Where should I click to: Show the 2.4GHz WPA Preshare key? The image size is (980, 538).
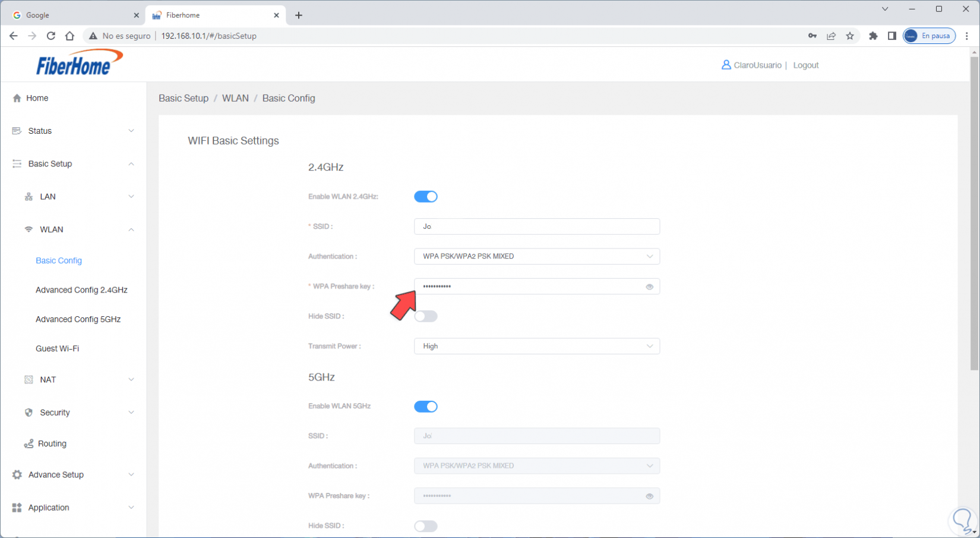tap(649, 287)
